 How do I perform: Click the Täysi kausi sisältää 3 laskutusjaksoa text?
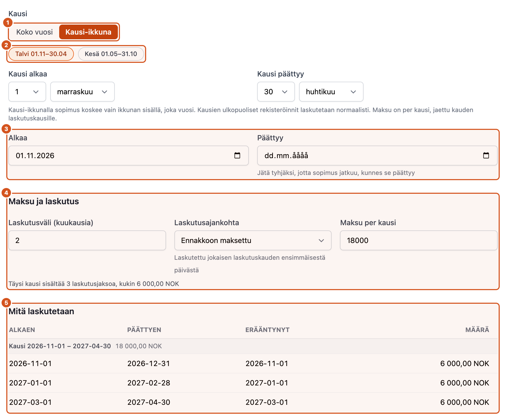[94, 284]
